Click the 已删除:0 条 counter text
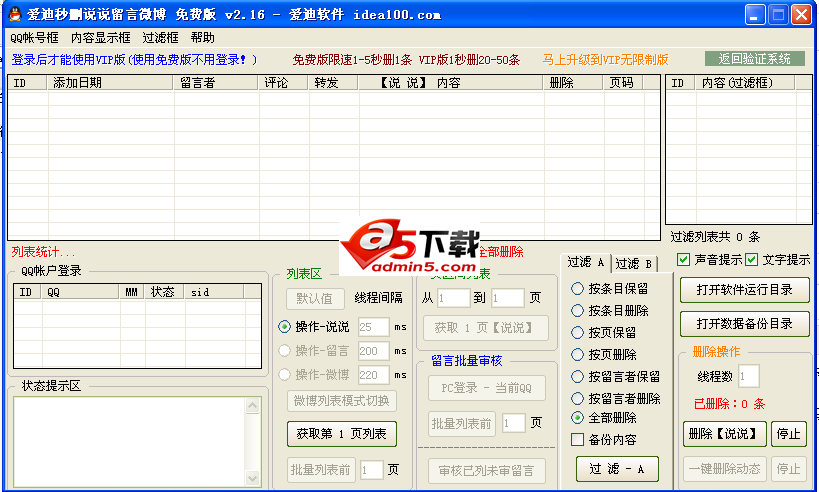Image resolution: width=819 pixels, height=492 pixels. tap(729, 404)
